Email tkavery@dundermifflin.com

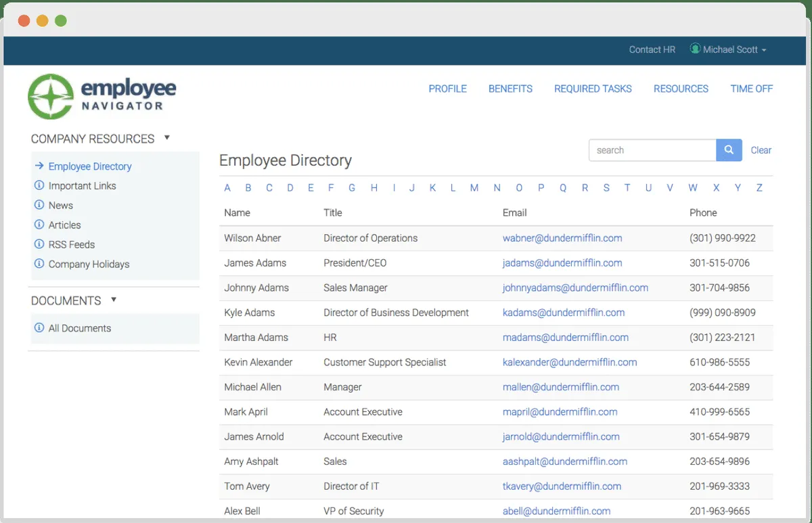pyautogui.click(x=562, y=486)
